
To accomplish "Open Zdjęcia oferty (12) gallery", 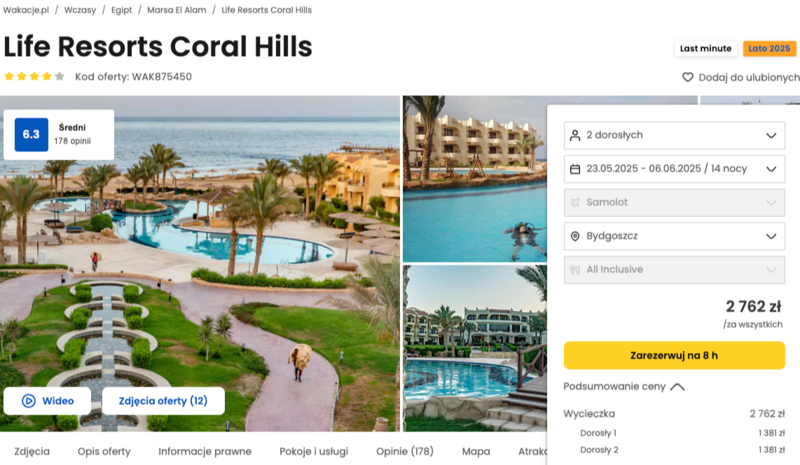I will pos(163,401).
